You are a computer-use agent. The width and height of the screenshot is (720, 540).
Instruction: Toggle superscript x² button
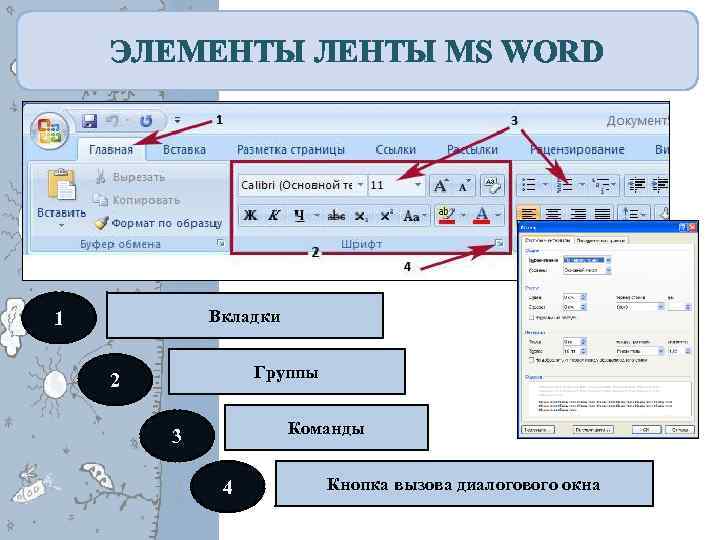click(386, 215)
